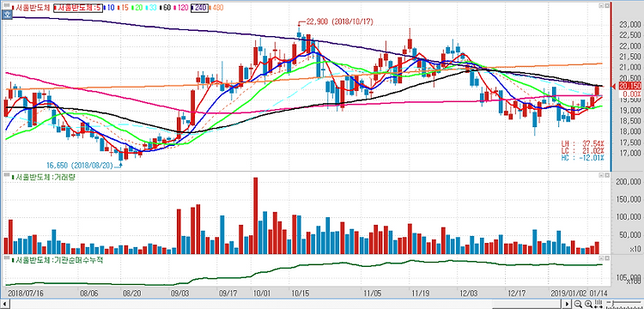Click the 기관순매수누적 pane maximize icon
Screen dimensions: 644x309
click(x=600, y=258)
